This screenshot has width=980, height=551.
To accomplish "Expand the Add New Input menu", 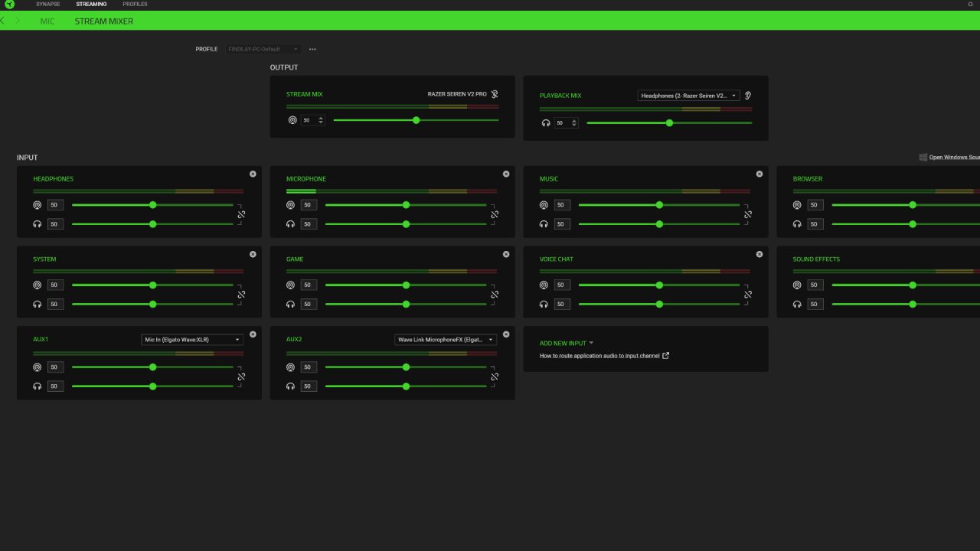I will pos(566,344).
